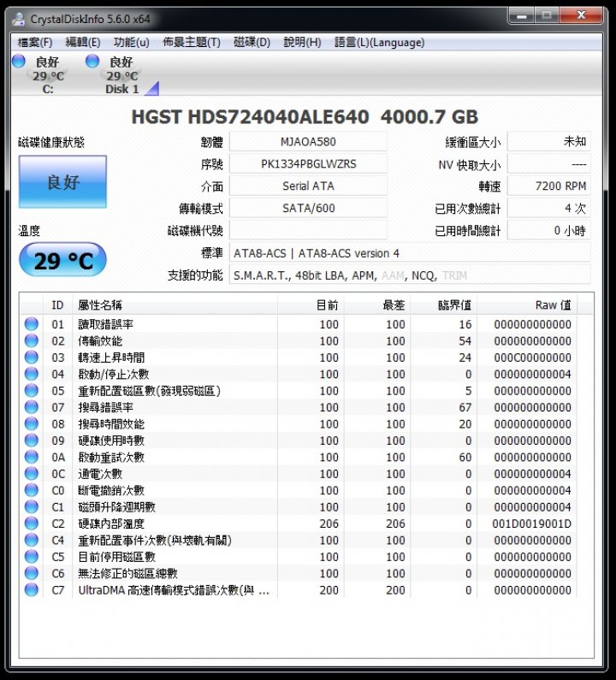
Task: Click the blue 良好 health status button
Action: (x=62, y=181)
